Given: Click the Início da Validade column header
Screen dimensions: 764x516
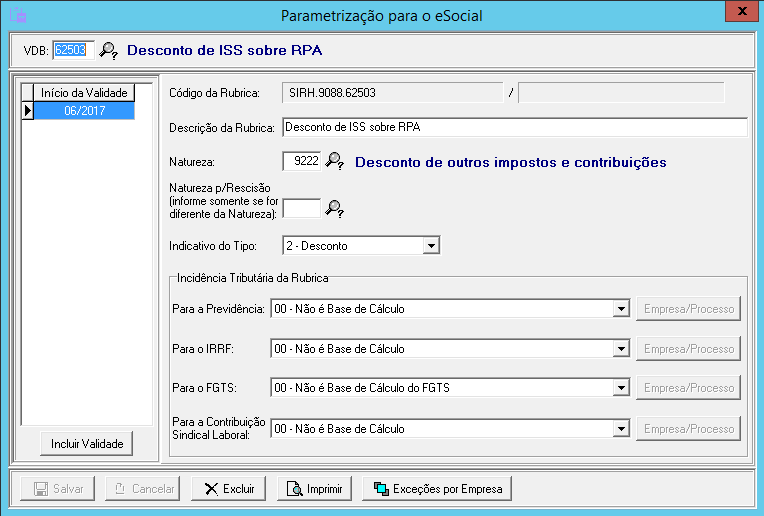Looking at the screenshot, I should point(84,93).
